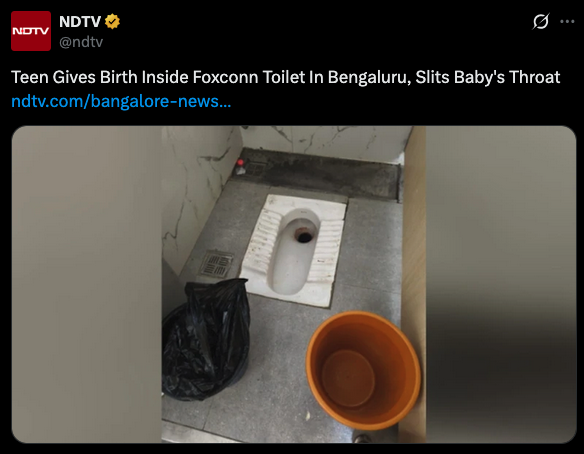Image resolution: width=584 pixels, height=454 pixels.
Task: Click the NDTV text inside the red logo
Action: tap(31, 31)
